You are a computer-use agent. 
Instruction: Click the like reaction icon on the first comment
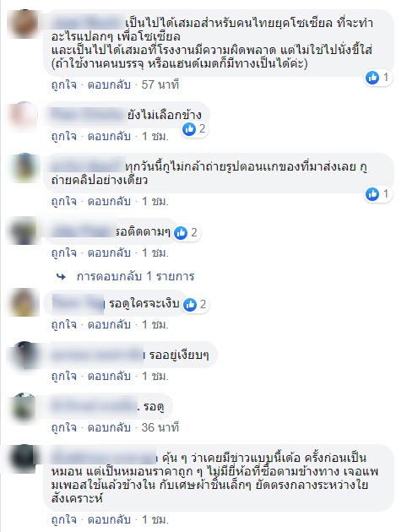pos(372,78)
